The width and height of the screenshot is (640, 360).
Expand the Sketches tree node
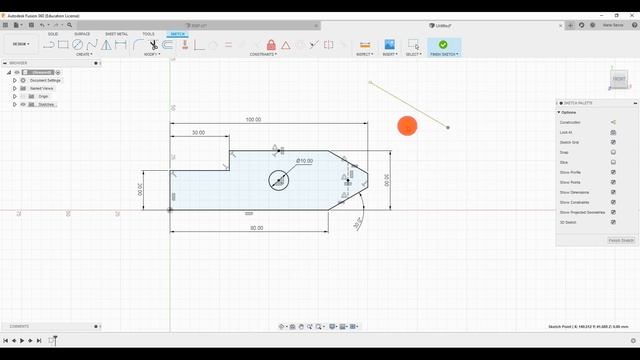15,104
